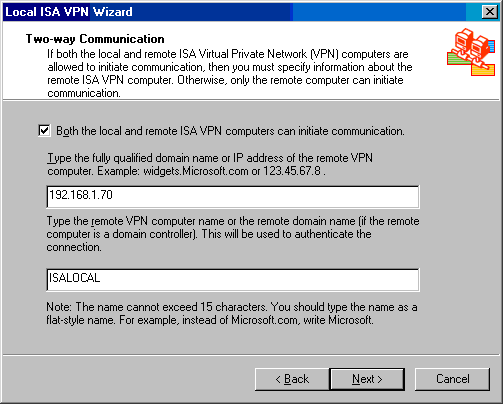Click the 'Type the remote VPN computer name' label
503x404 pixels.
[233, 234]
